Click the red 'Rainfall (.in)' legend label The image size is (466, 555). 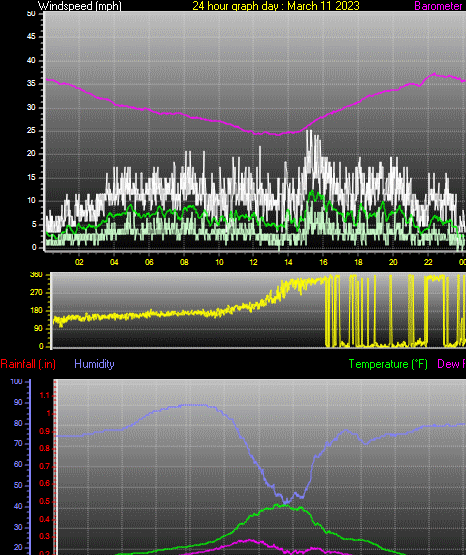[x=28, y=364]
